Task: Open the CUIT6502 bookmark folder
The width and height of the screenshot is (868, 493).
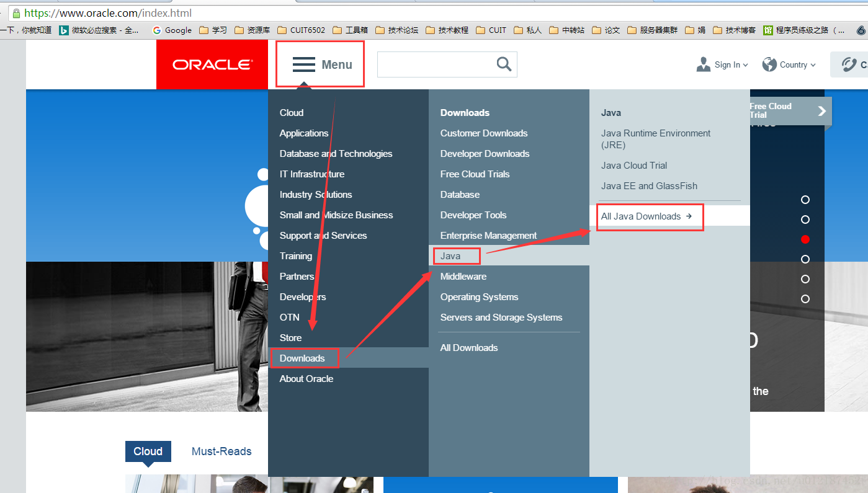Action: click(301, 30)
